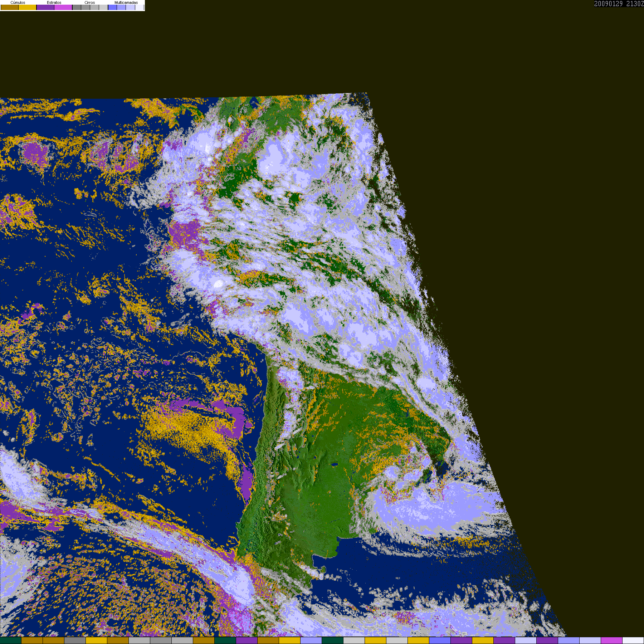Select the darkest gray Cirros legend swatch

pos(77,7)
